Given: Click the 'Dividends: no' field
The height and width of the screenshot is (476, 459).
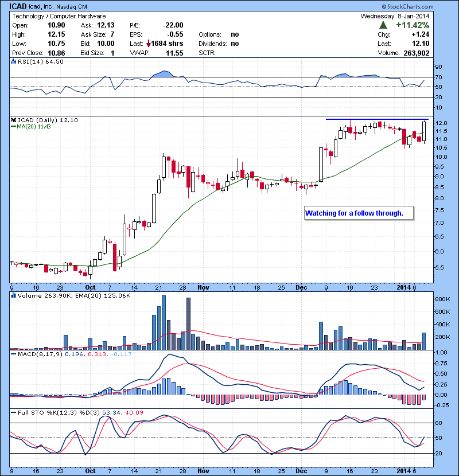Looking at the screenshot, I should click(x=219, y=44).
